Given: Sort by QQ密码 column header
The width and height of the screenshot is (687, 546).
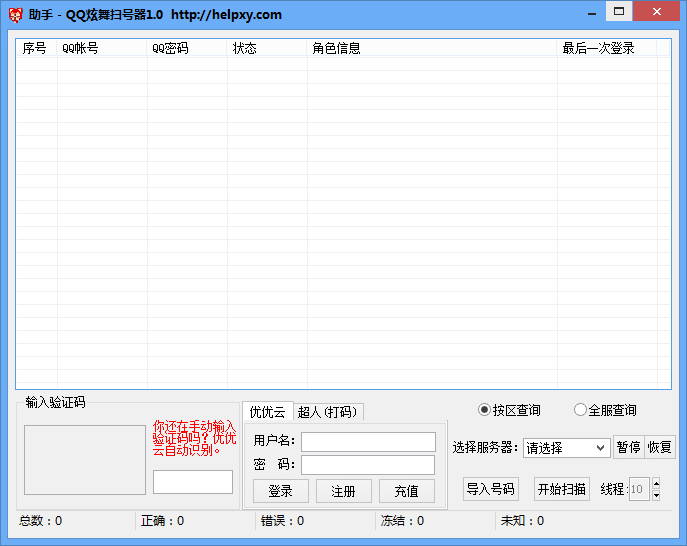Looking at the screenshot, I should click(x=187, y=48).
